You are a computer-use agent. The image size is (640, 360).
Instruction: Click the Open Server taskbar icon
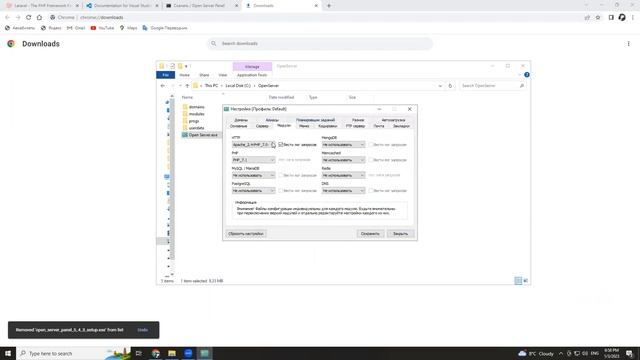coord(204,353)
